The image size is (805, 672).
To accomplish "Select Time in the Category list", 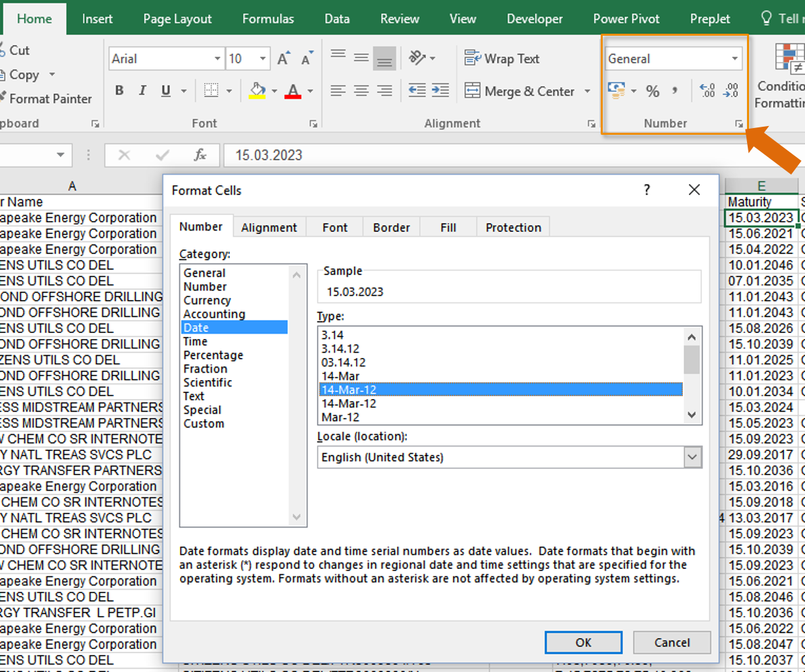I will tap(195, 341).
